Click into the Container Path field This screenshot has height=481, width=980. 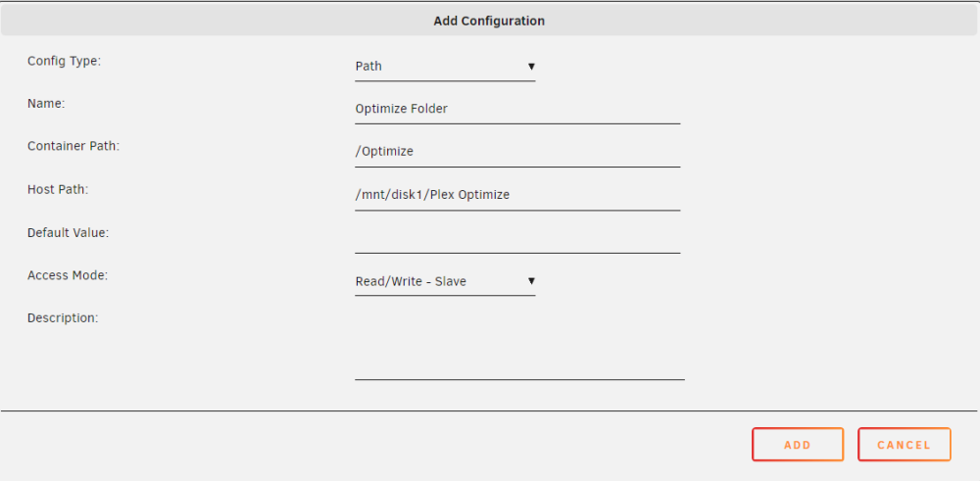pos(517,152)
